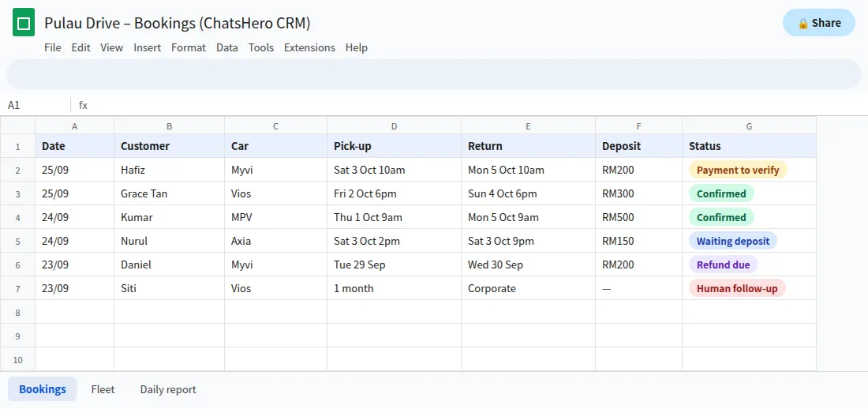
Task: Click the Pick-up header cell
Action: coord(394,146)
